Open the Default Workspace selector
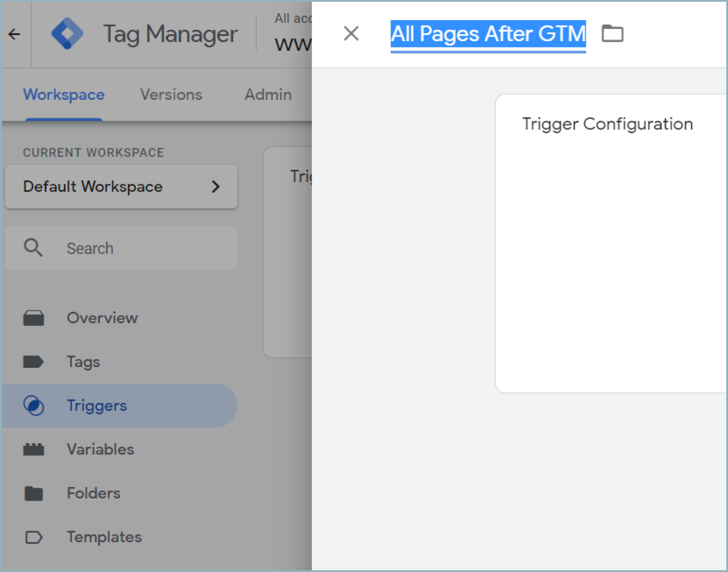This screenshot has height=572, width=728. click(x=121, y=187)
